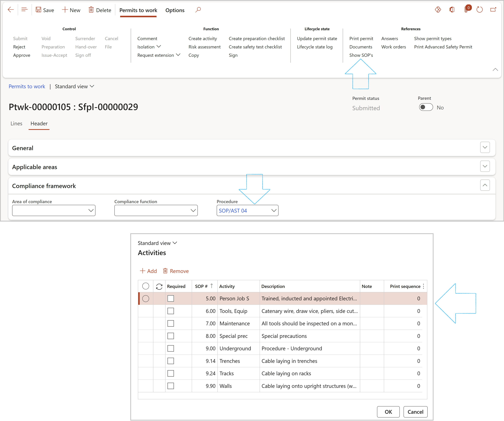Click Create safety test checklist

[x=255, y=47]
